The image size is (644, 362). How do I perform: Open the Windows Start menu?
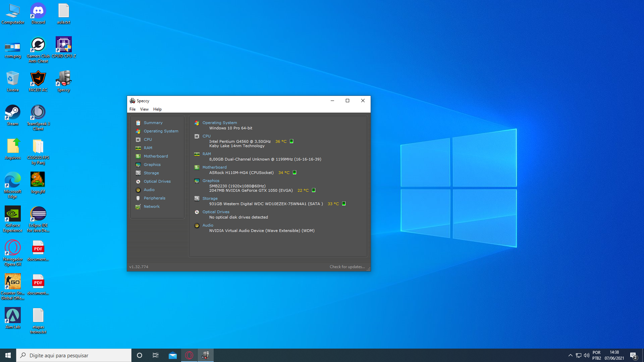[x=8, y=355]
